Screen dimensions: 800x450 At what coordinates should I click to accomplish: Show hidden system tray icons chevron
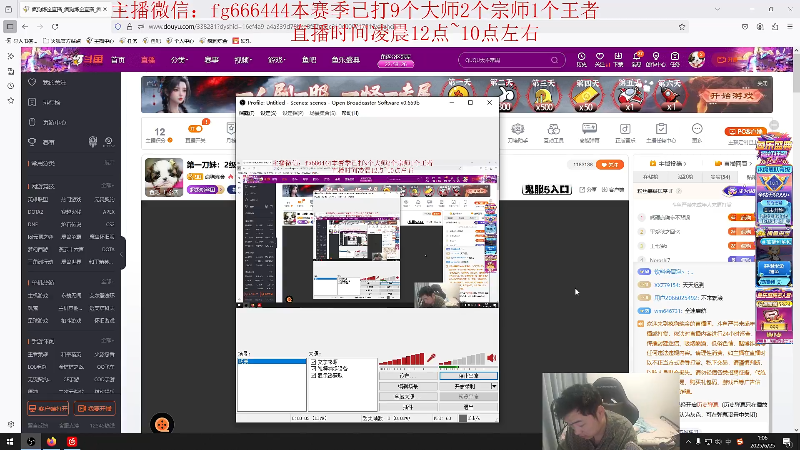tap(688, 442)
